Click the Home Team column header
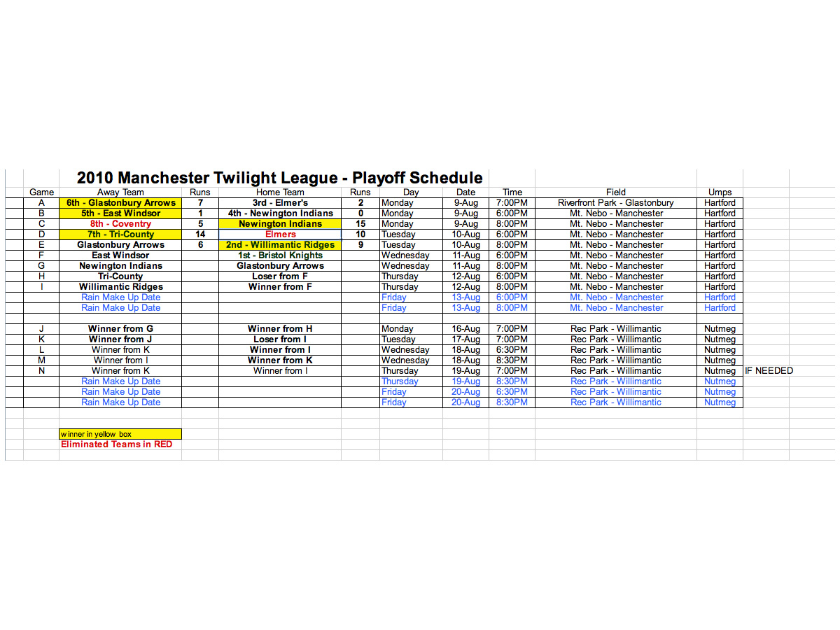This screenshot has height=630, width=840. click(280, 192)
